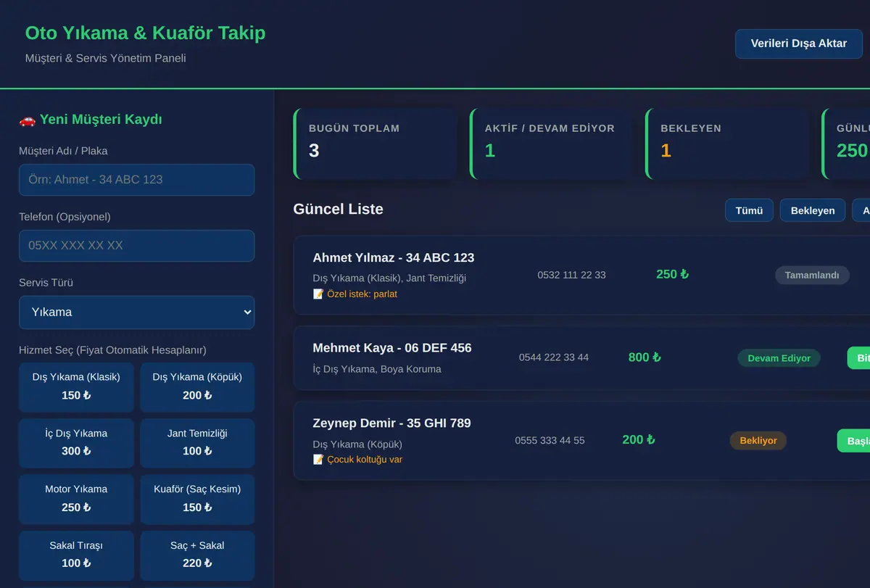Toggle the Sakal Tıraşı service option
Screen dimensions: 870x588
pyautogui.click(x=76, y=555)
